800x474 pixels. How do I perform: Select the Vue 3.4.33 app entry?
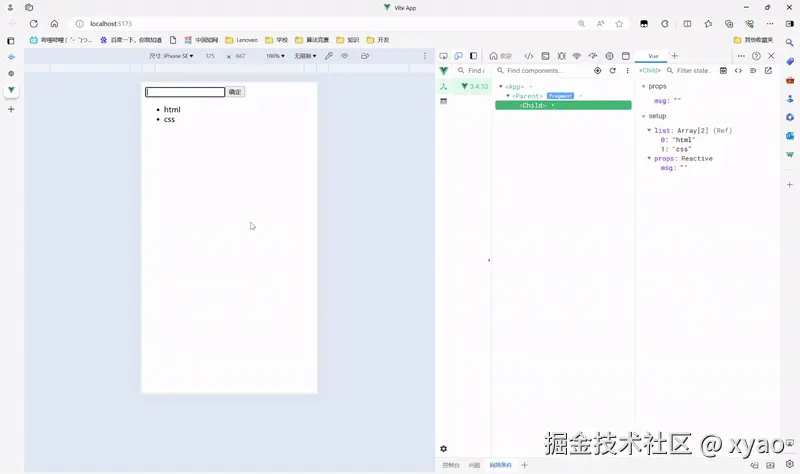coord(474,86)
